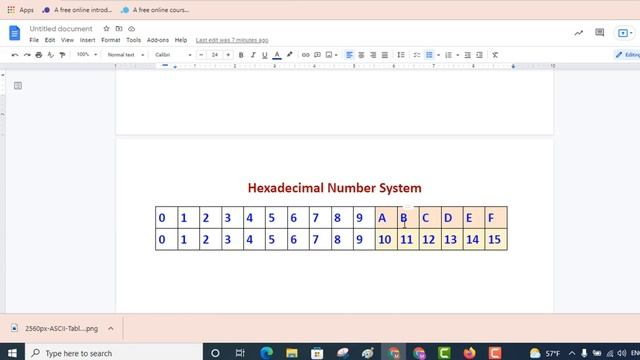Insert a link
Image resolution: width=640 pixels, height=360 pixels.
click(305, 55)
